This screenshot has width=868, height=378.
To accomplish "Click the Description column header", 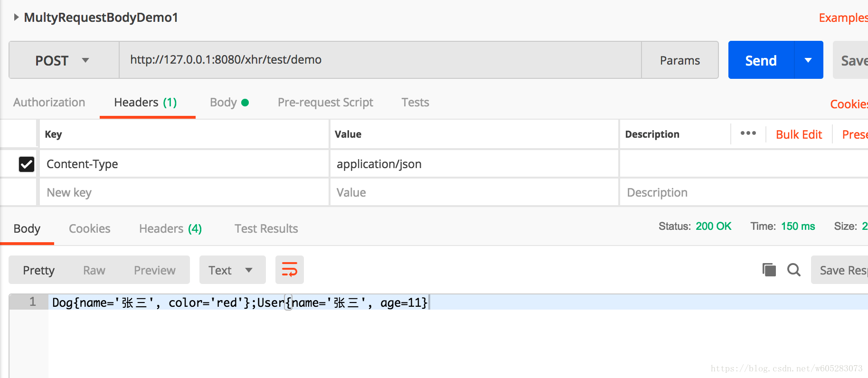I will coord(652,134).
